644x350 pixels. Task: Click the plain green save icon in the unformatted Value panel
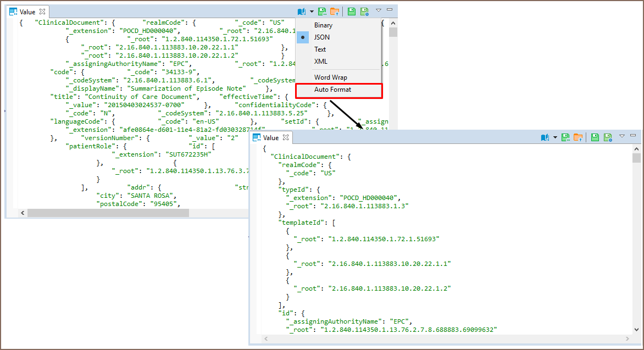[352, 11]
